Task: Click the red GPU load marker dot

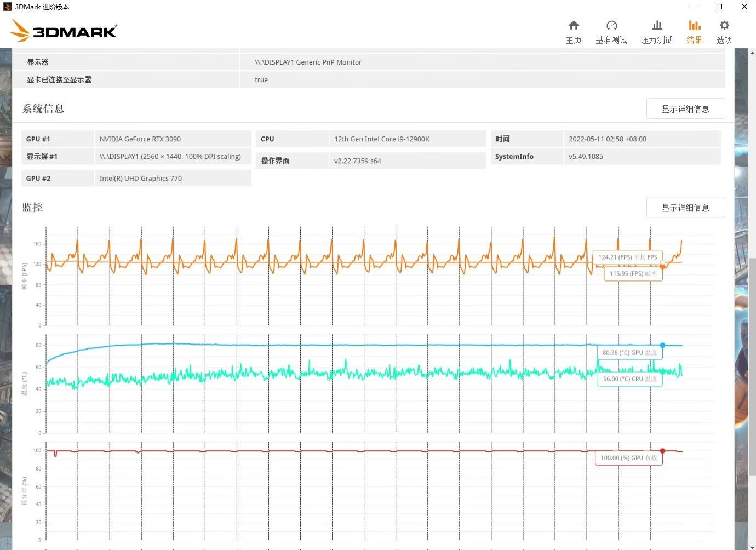Action: 662,451
